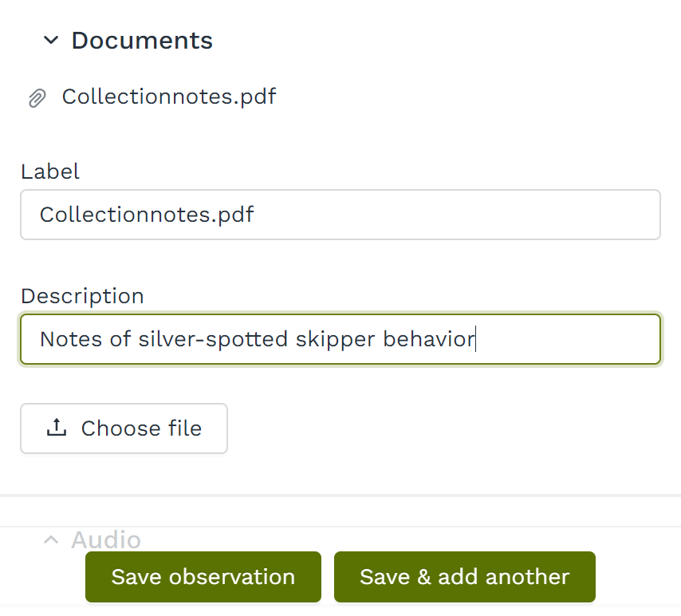Click the Save observation button
This screenshot has height=616, width=681.
203,577
